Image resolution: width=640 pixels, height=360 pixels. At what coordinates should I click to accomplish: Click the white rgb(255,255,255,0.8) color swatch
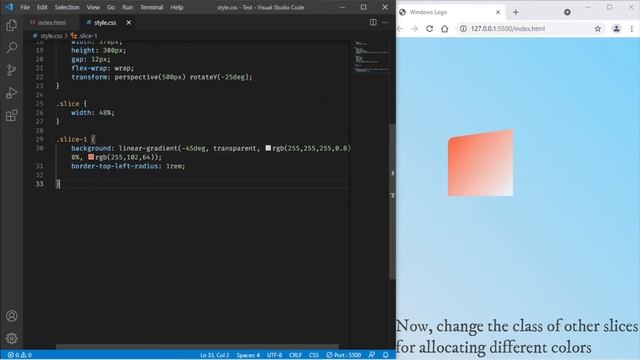click(268, 148)
